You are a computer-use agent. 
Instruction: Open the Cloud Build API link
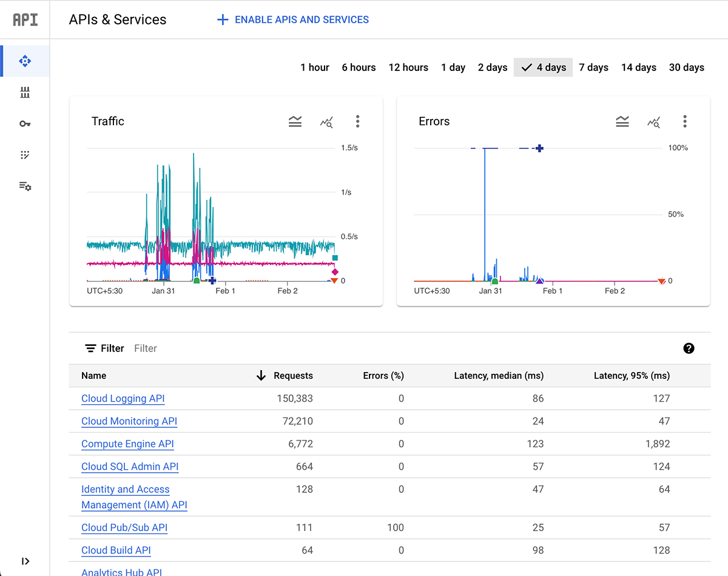tap(116, 551)
